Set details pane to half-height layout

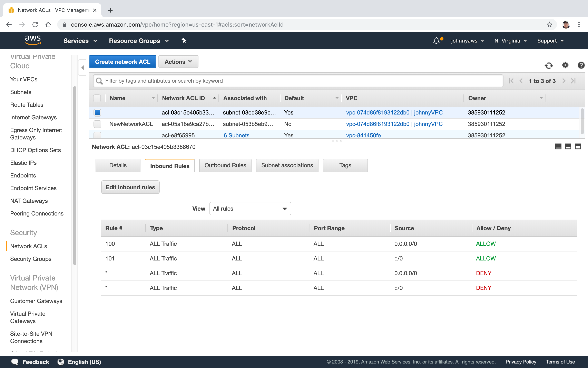[x=568, y=146]
